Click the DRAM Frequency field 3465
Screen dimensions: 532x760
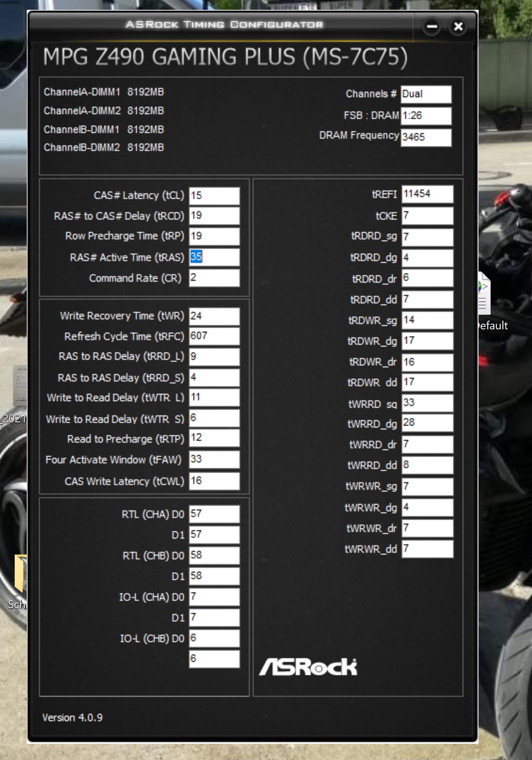click(x=426, y=137)
